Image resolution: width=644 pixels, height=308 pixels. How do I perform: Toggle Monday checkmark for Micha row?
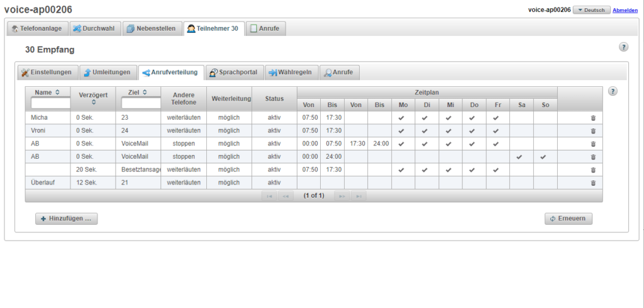[402, 118]
